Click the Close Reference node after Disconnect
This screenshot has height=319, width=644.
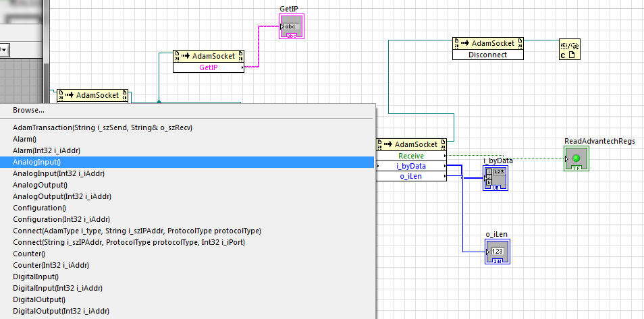tap(570, 49)
